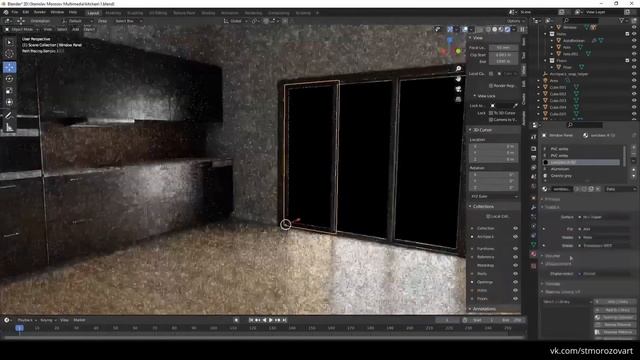Select the Granite grey material slot
Screen dimensions: 640x360
coord(581,176)
